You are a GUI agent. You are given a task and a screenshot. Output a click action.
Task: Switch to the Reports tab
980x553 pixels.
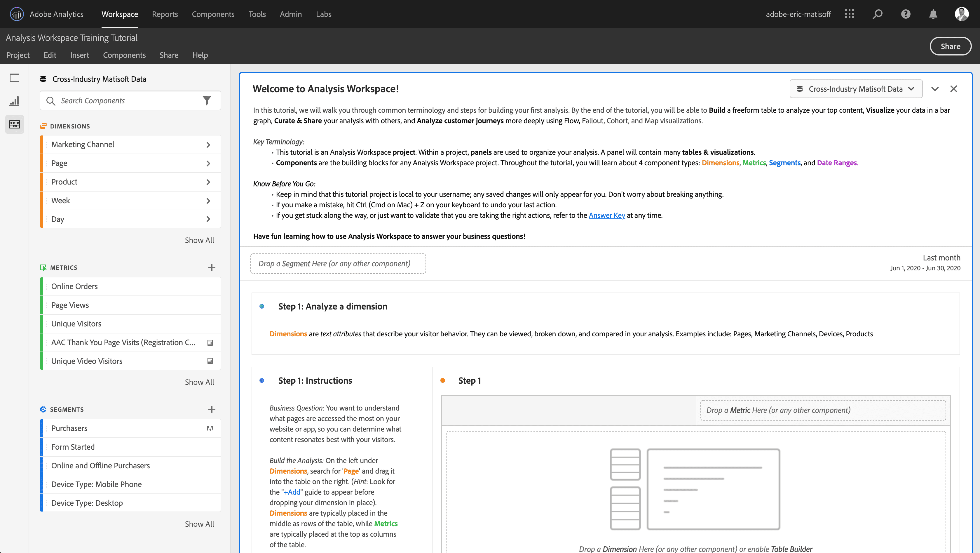(165, 14)
